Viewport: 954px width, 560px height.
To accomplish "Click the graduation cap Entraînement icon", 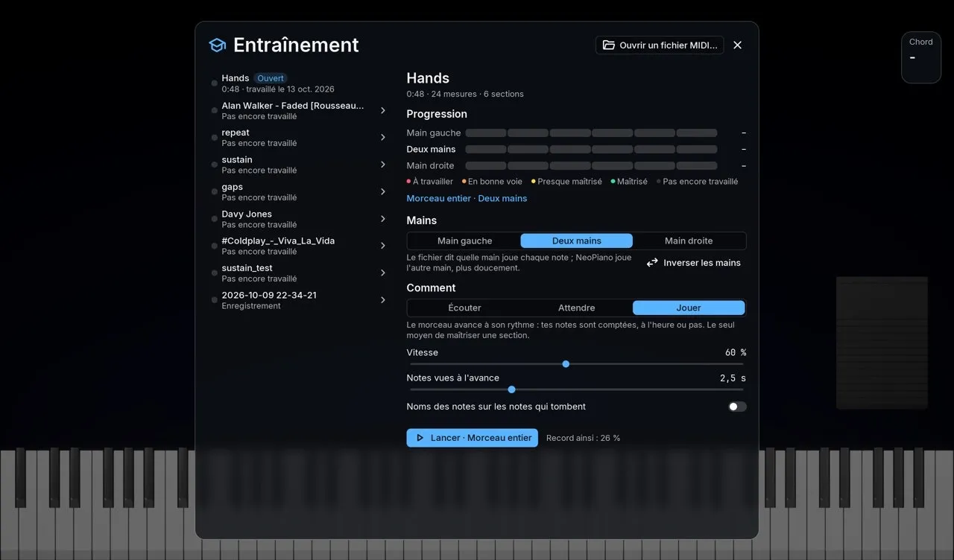I will tap(217, 45).
